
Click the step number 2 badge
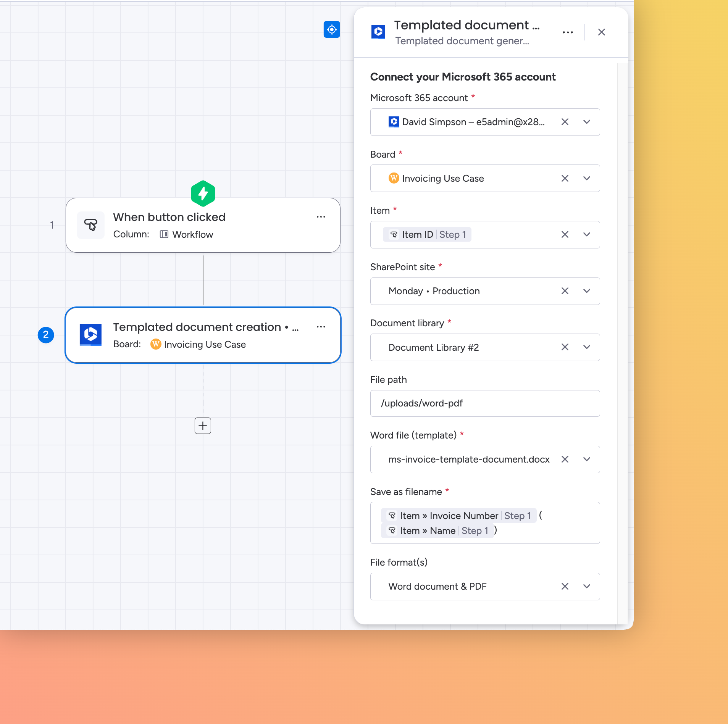(46, 335)
